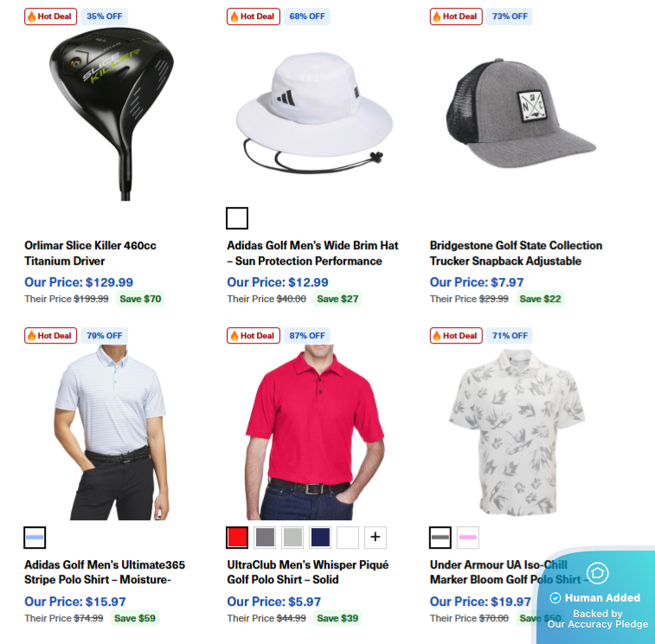This screenshot has height=644, width=655.
Task: Choose the dark gray UltraClub polo swatch
Action: (x=265, y=537)
